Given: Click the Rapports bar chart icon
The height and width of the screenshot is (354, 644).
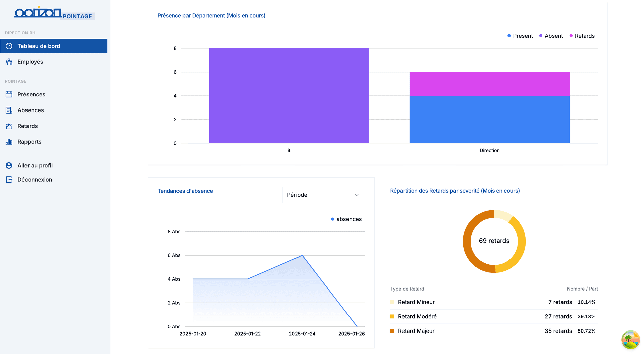Looking at the screenshot, I should click(9, 142).
